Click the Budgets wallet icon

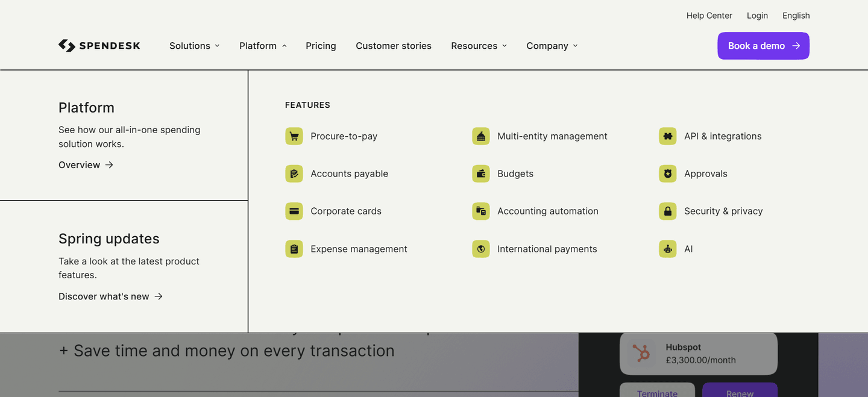(481, 173)
